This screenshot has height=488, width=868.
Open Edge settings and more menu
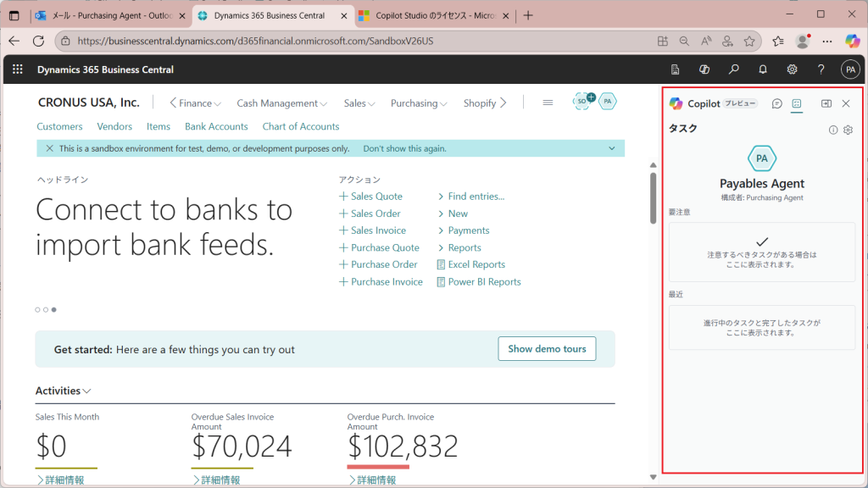pos(827,41)
